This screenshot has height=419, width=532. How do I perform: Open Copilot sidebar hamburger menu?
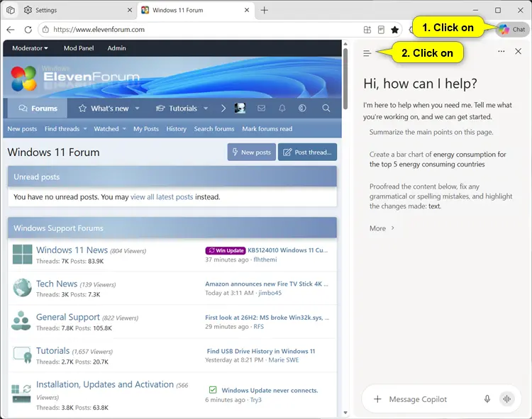click(x=367, y=53)
